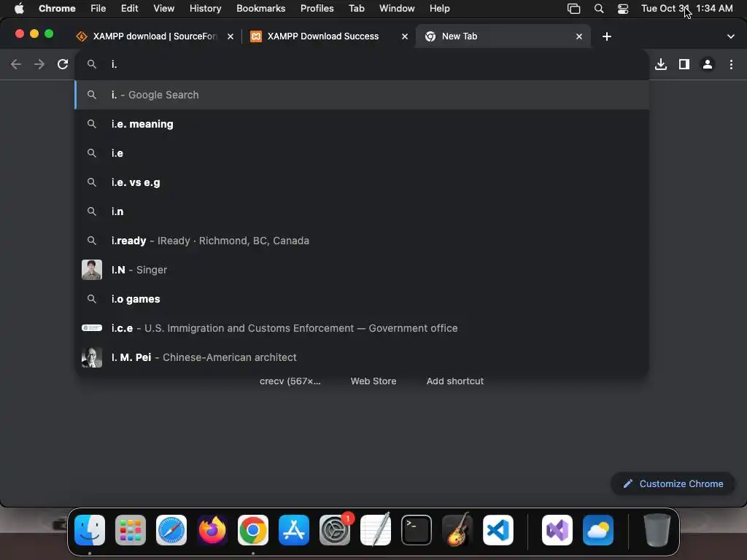Open the Trash in the Dock

(x=657, y=530)
